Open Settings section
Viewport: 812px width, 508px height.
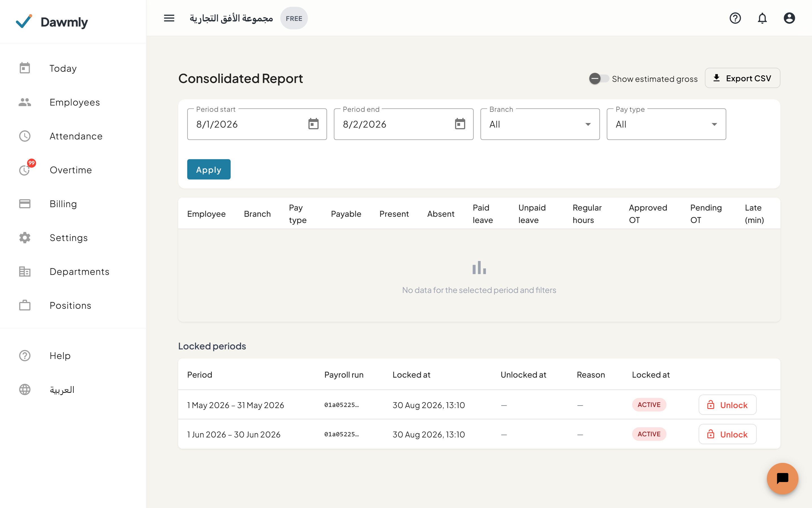pyautogui.click(x=73, y=238)
